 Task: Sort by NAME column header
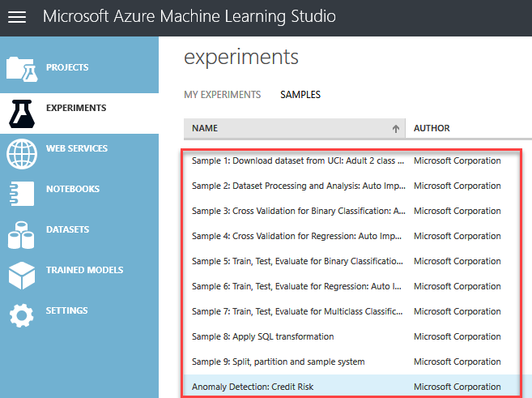tap(294, 128)
